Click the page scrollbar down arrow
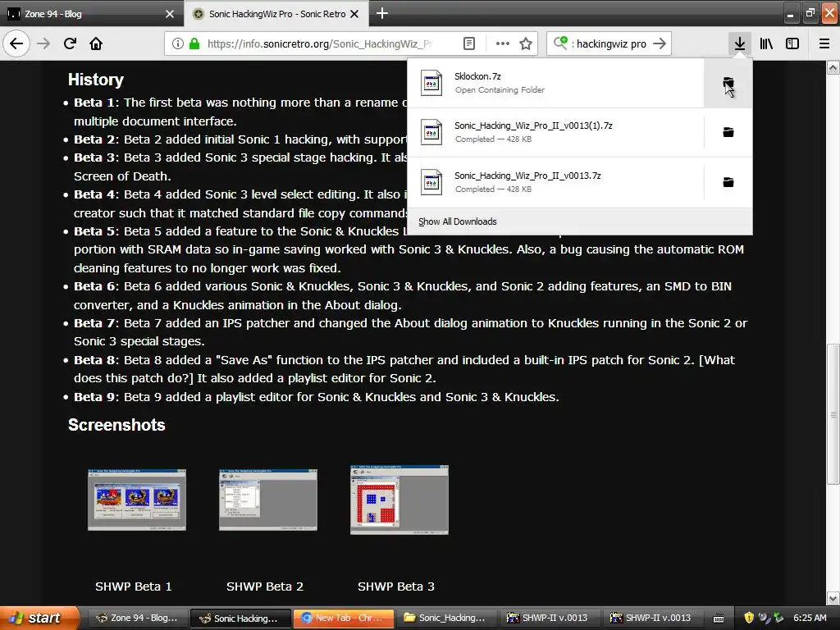The width and height of the screenshot is (840, 630). pos(833,598)
